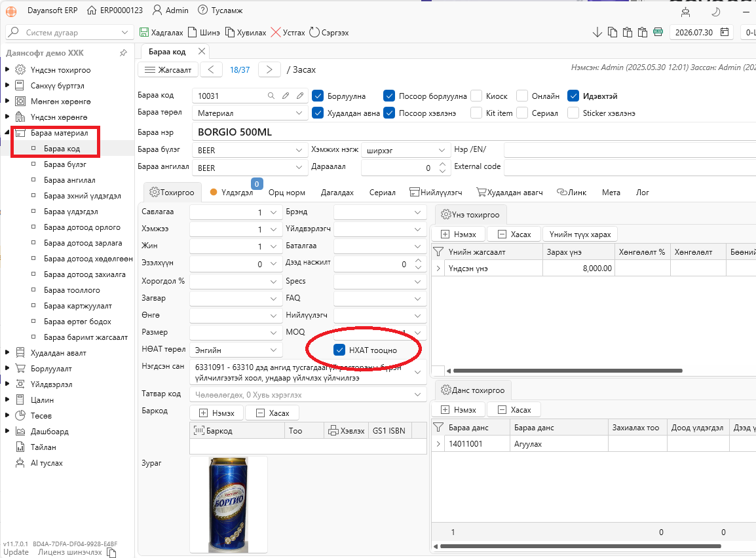Switch to the Үлдэгдэл tab
Image resolution: width=756 pixels, height=558 pixels.
coord(231,193)
